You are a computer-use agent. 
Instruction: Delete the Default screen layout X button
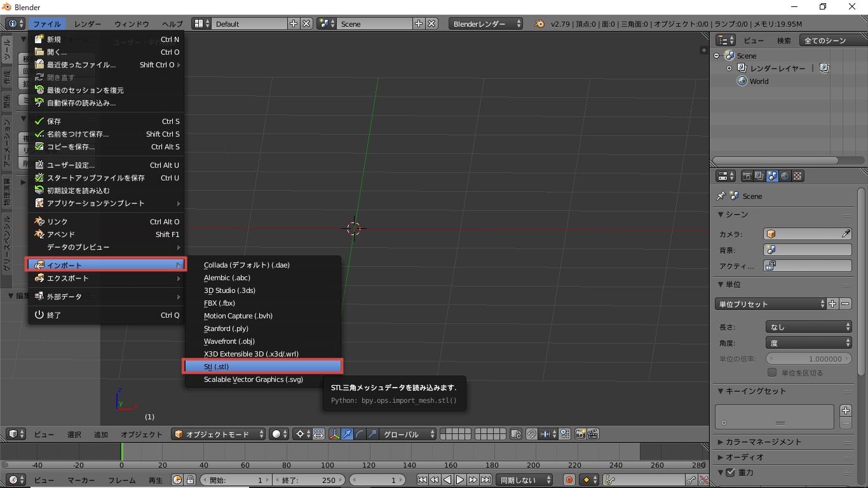coord(306,24)
